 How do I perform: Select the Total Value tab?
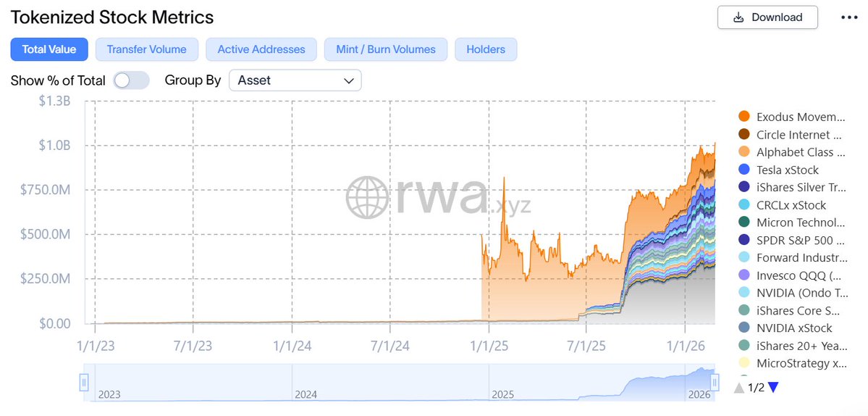(x=49, y=49)
